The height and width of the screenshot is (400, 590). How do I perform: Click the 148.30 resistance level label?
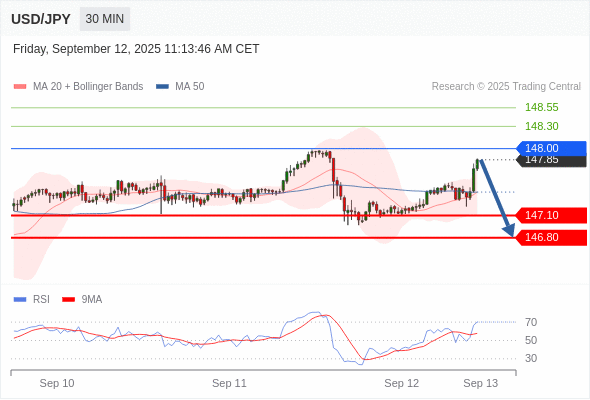[541, 126]
